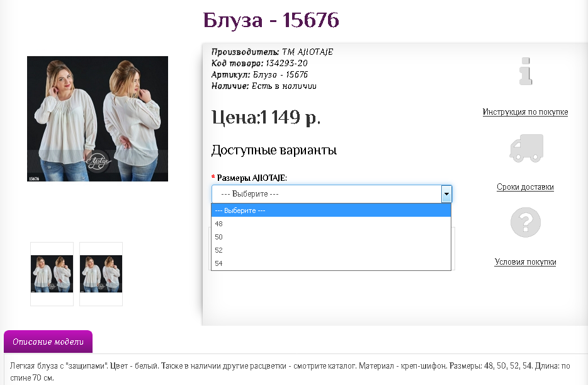The image size is (588, 385).
Task: Click the 'Доступные варианты' heading
Action: [274, 151]
